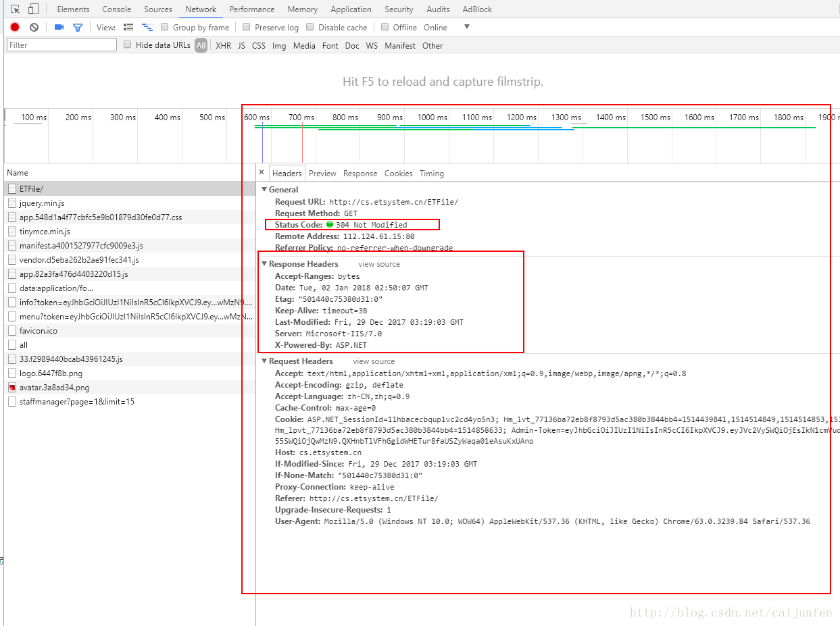Toggle the filter funnel icon
Viewport: 840px width, 626px height.
[78, 27]
